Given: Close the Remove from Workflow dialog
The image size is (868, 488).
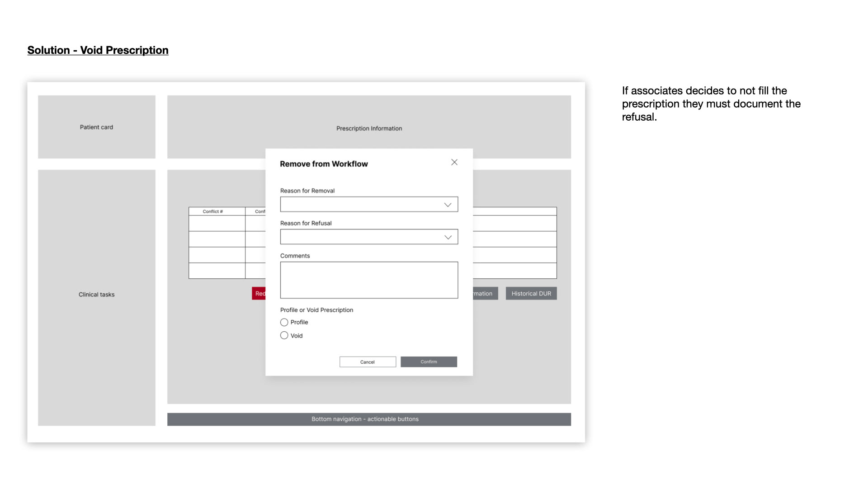Looking at the screenshot, I should coord(454,162).
